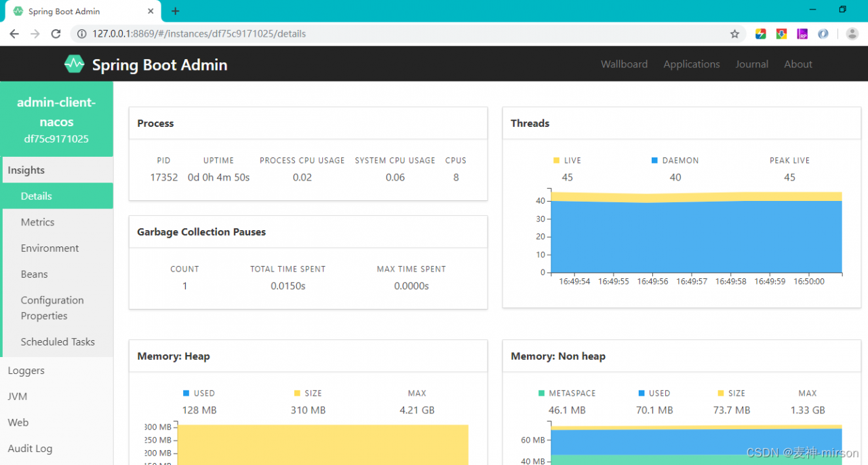
Task: Open Metrics in the sidebar
Action: click(x=57, y=222)
